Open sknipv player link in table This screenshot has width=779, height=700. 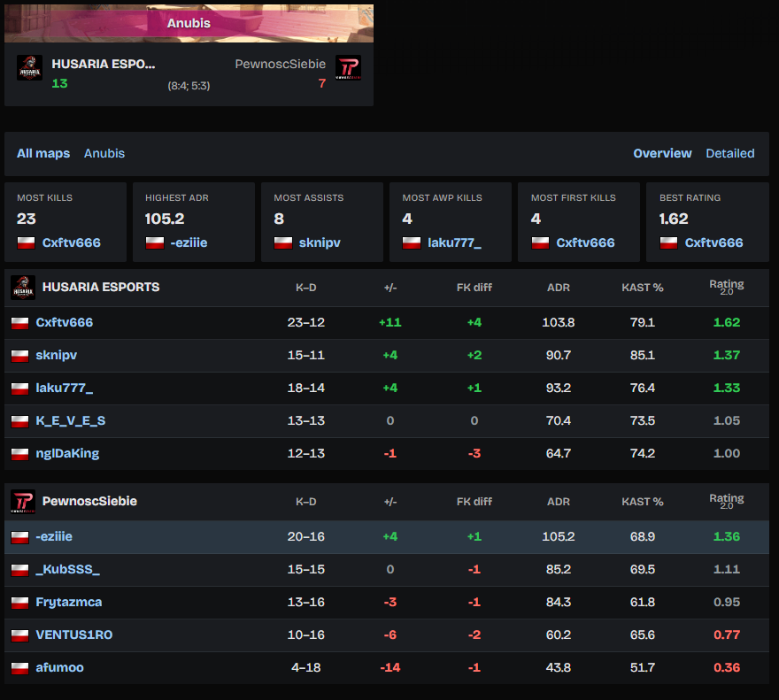point(56,355)
